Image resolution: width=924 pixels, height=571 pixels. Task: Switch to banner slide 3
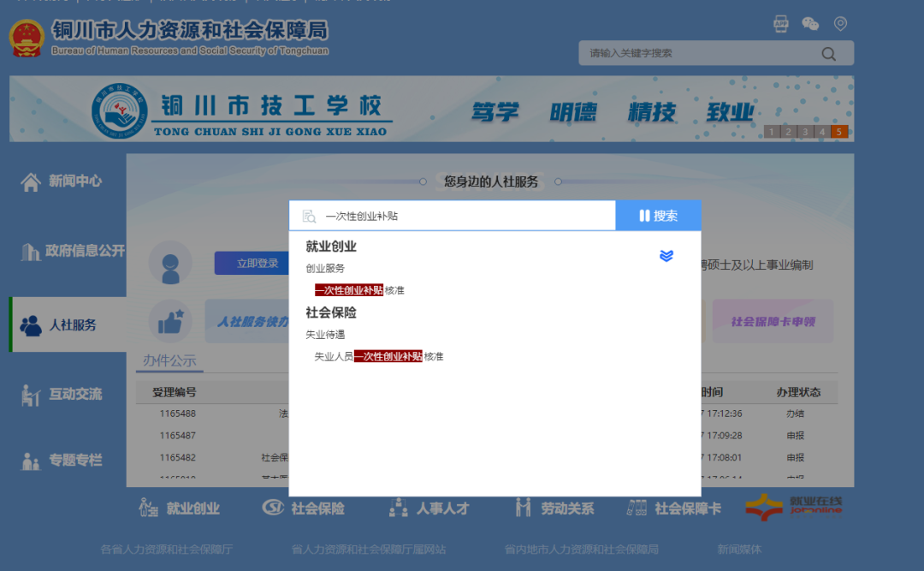tap(805, 132)
